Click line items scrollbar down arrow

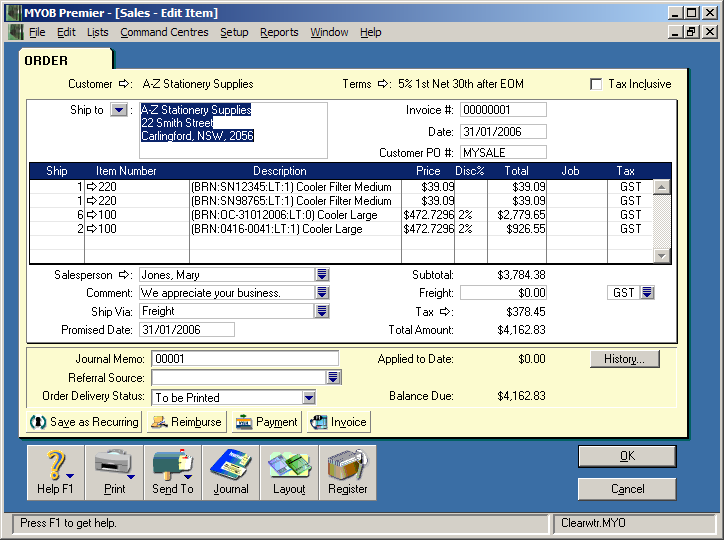pyautogui.click(x=661, y=255)
